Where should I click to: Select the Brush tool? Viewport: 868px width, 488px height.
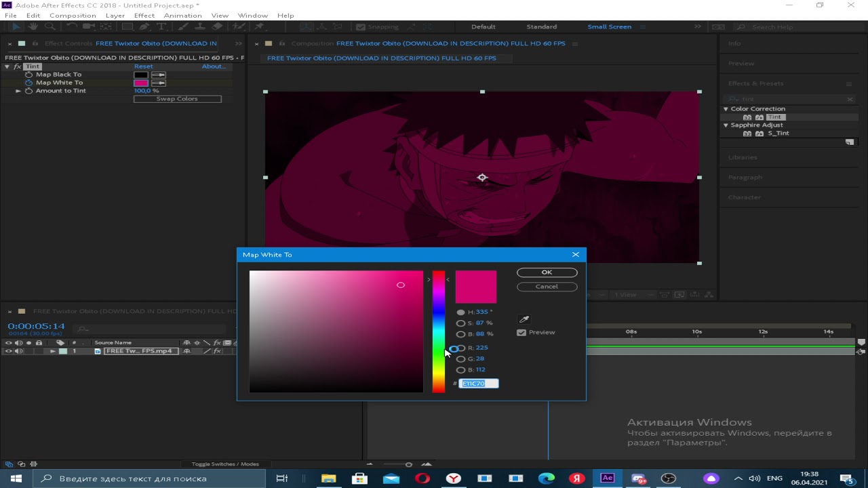182,26
